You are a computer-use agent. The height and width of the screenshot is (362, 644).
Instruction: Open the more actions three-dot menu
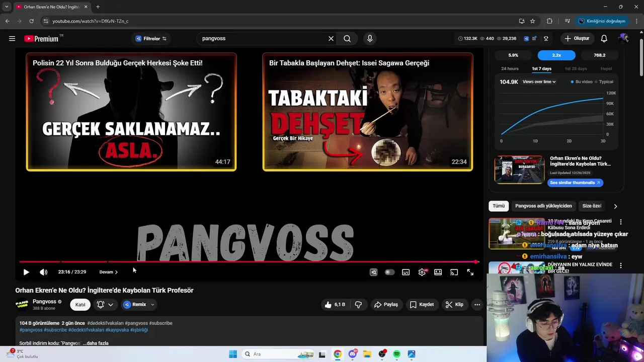477,305
